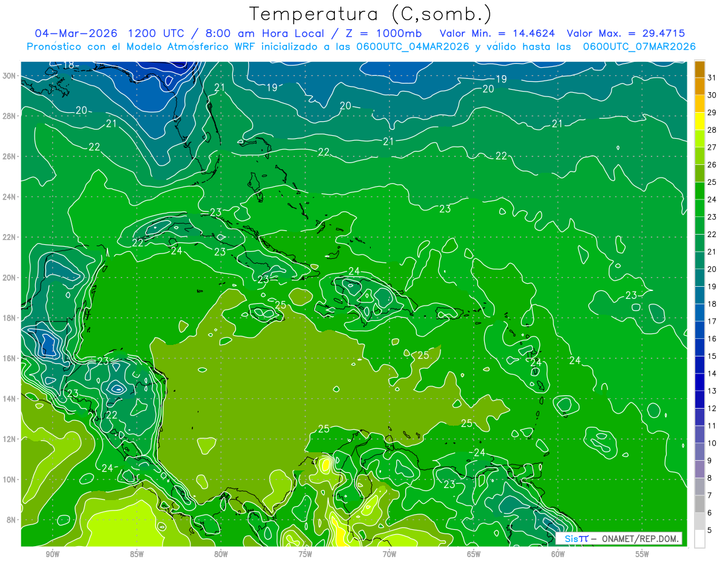Viewport: 728px width, 562px height.
Task: Click the "60W" longitude axis label
Action: [558, 554]
